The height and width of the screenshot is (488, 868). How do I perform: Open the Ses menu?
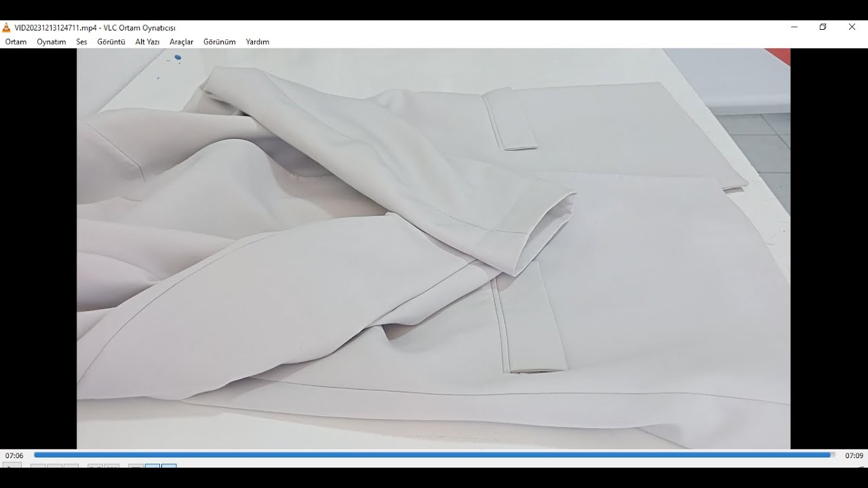(x=81, y=42)
